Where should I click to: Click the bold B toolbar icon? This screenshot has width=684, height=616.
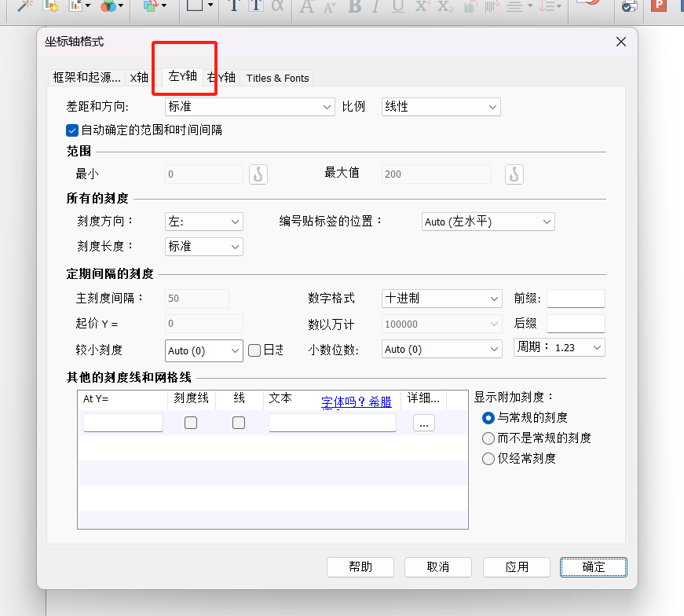point(355,6)
